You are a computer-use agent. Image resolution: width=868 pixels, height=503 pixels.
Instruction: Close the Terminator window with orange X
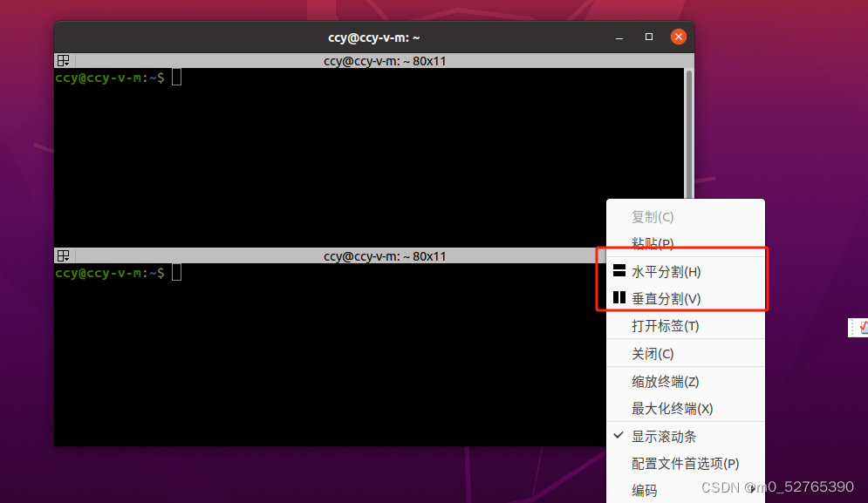678,37
